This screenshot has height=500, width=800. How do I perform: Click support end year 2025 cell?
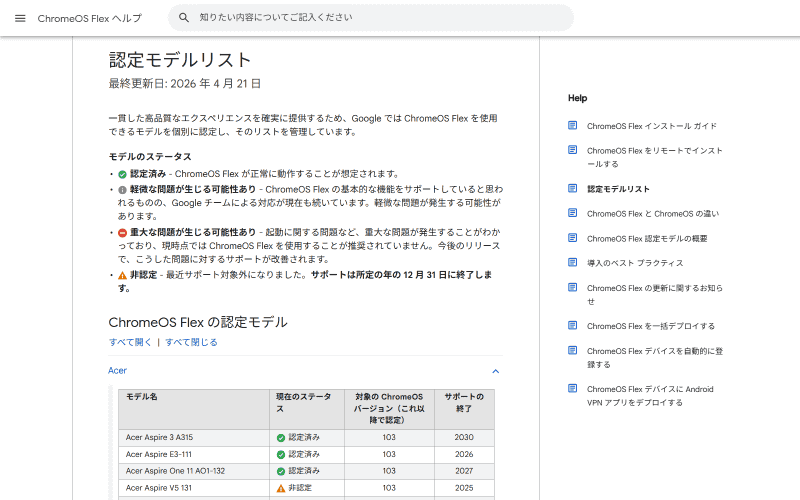[464, 488]
